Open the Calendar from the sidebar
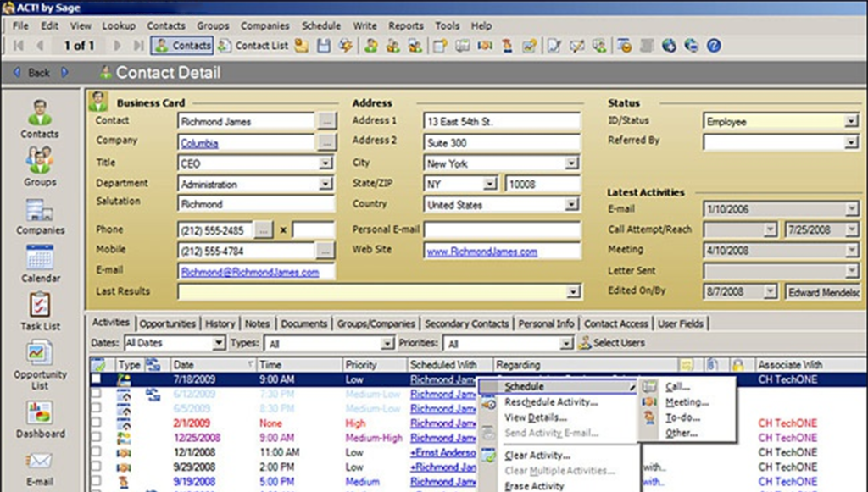Viewport: 868px width, 492px height. tap(40, 263)
